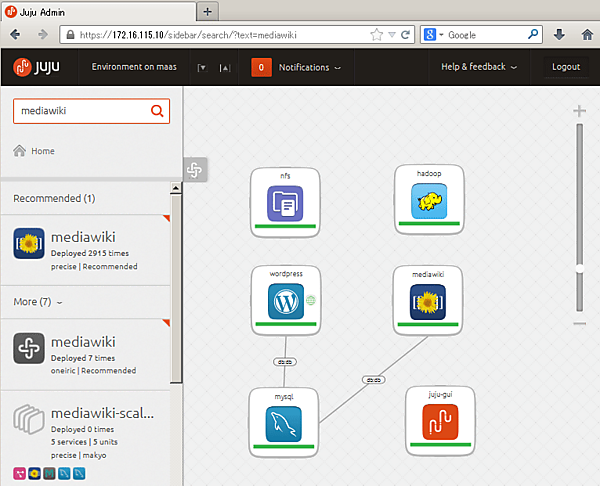Click the juju-gui service icon
Viewport: 600px width, 486px height.
point(440,422)
